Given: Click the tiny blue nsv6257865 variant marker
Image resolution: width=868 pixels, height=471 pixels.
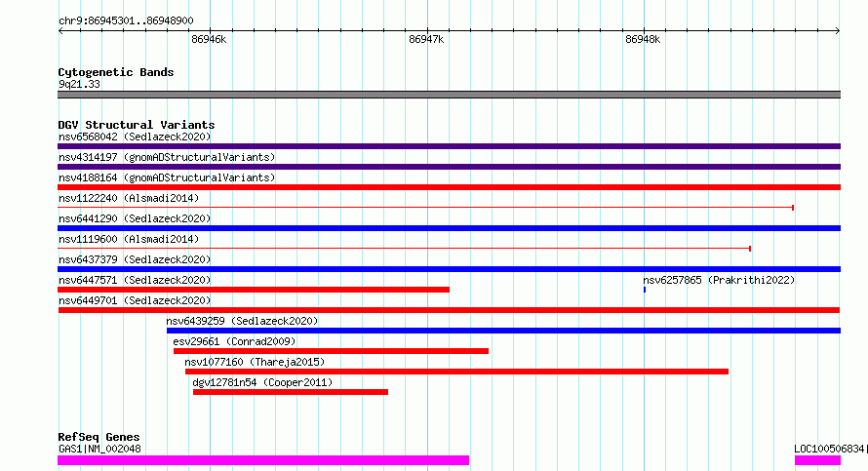Looking at the screenshot, I should coord(645,290).
